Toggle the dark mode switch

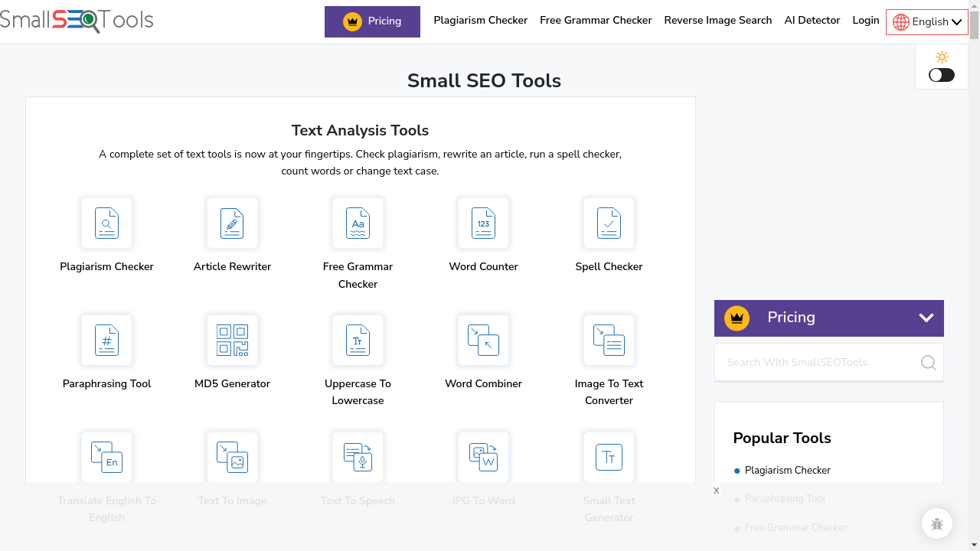(x=941, y=74)
